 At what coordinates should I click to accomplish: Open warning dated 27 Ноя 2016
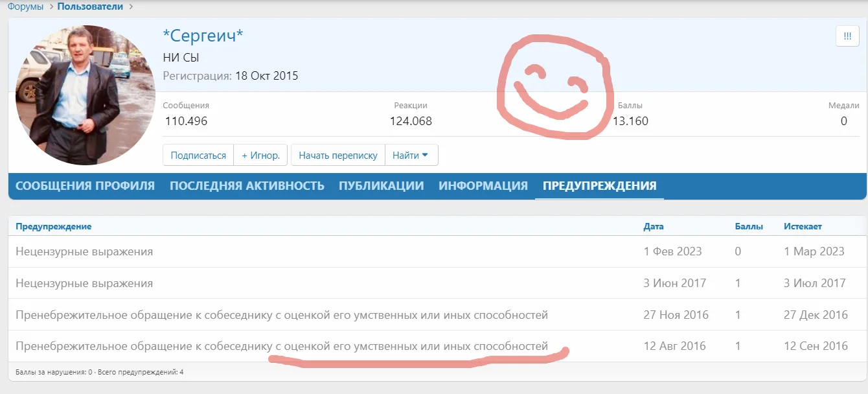click(437, 315)
